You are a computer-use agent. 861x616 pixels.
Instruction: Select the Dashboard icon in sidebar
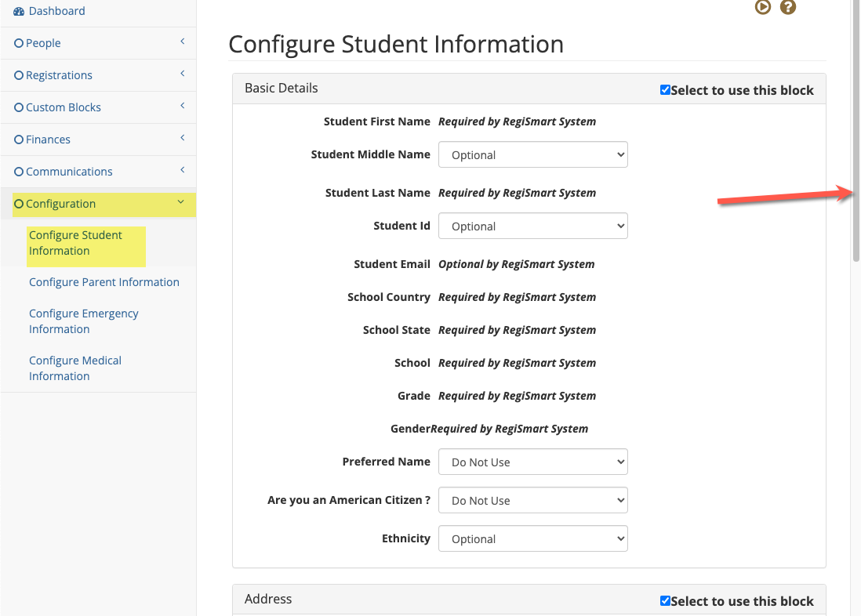click(17, 10)
